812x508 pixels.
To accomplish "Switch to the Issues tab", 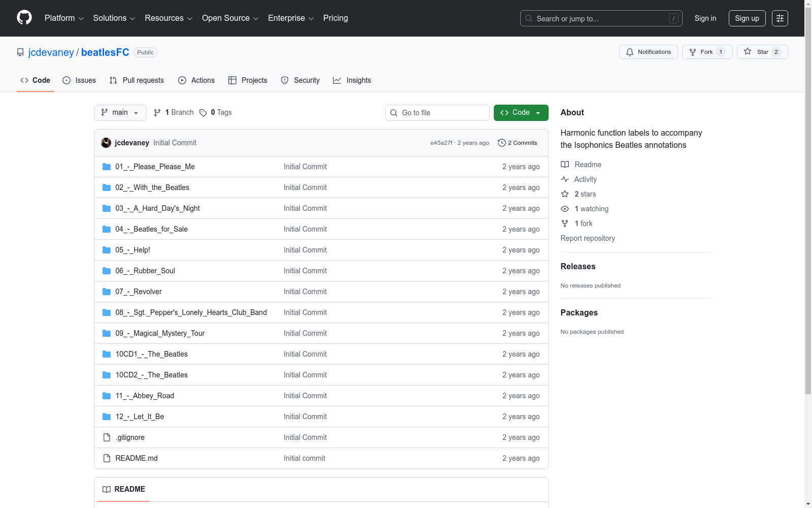I will tap(79, 80).
